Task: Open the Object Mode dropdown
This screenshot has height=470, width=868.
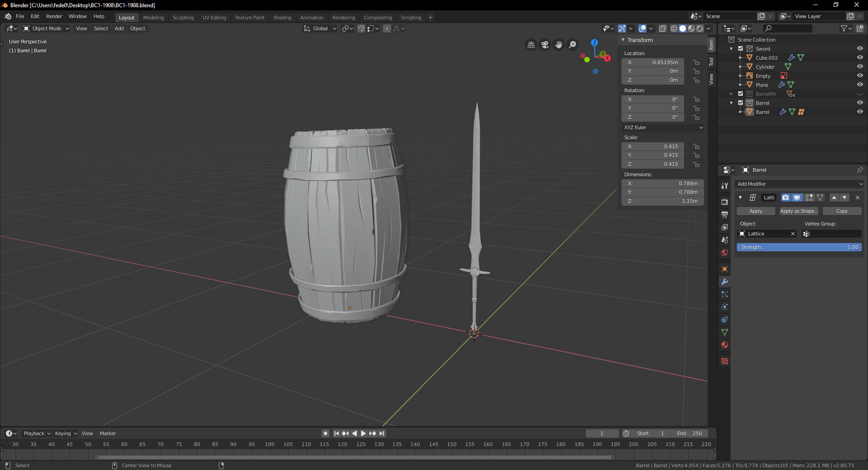Action: 46,28
